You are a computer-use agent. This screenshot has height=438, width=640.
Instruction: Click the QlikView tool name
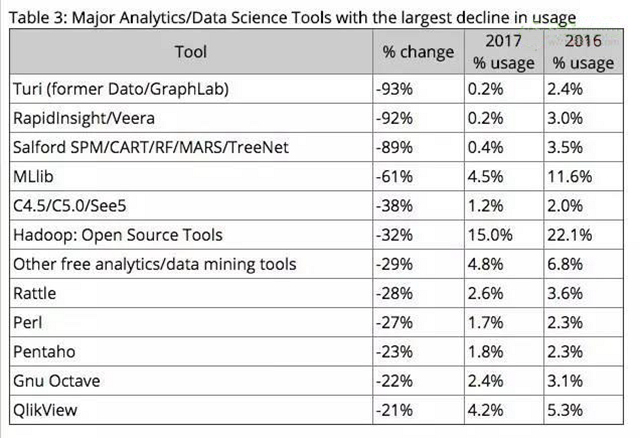(46, 411)
